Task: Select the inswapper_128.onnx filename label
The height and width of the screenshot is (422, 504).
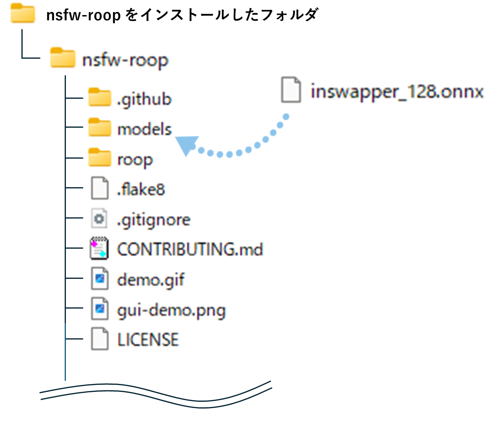Action: (396, 90)
